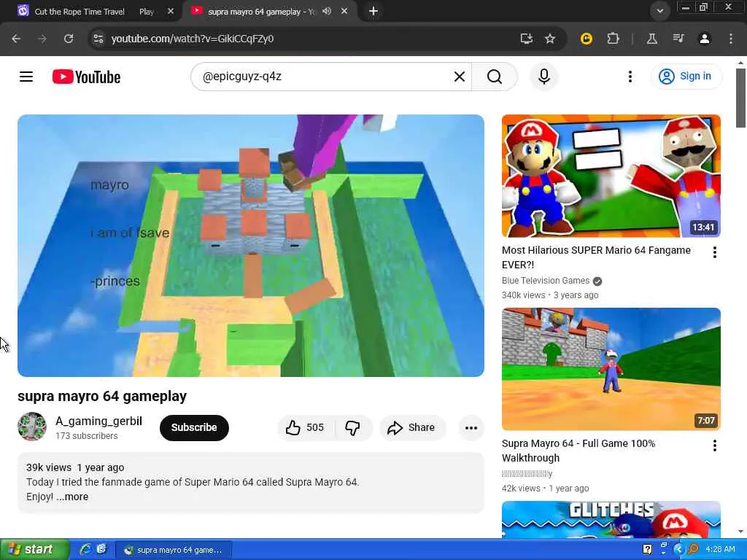The height and width of the screenshot is (560, 747).
Task: Subscribe to A_gaming_gerbil
Action: tap(194, 427)
